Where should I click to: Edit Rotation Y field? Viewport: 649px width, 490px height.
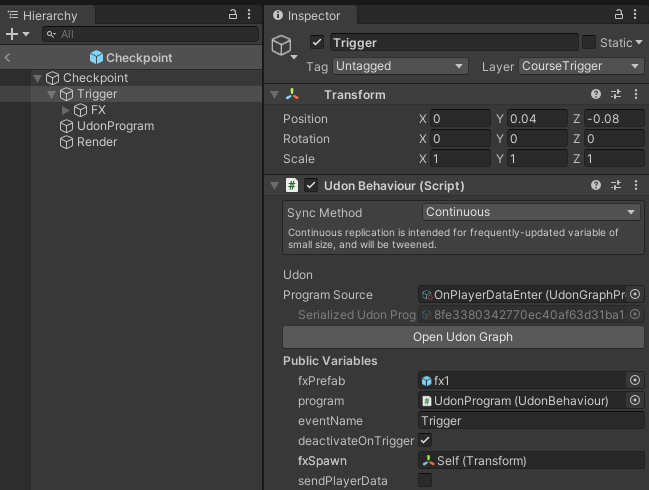(537, 139)
